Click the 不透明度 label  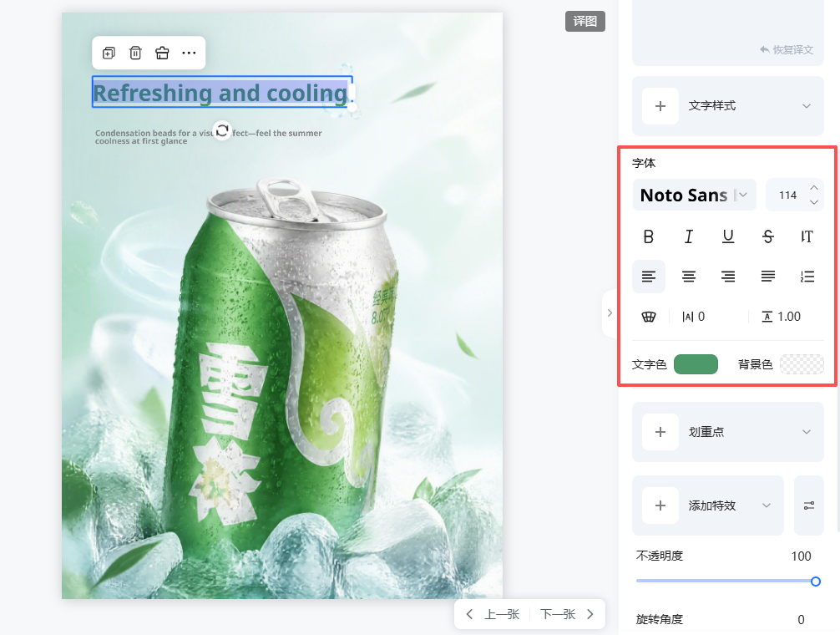point(660,556)
